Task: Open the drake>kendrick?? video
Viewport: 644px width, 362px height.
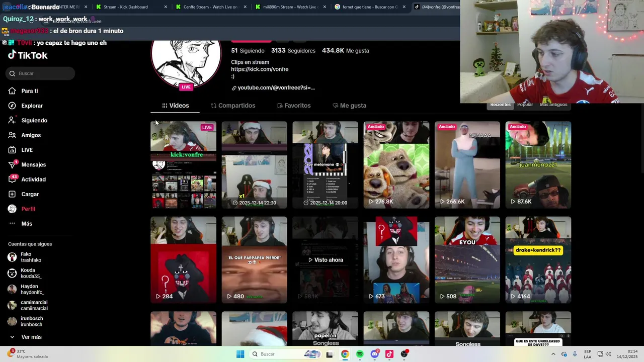Action: 538,260
